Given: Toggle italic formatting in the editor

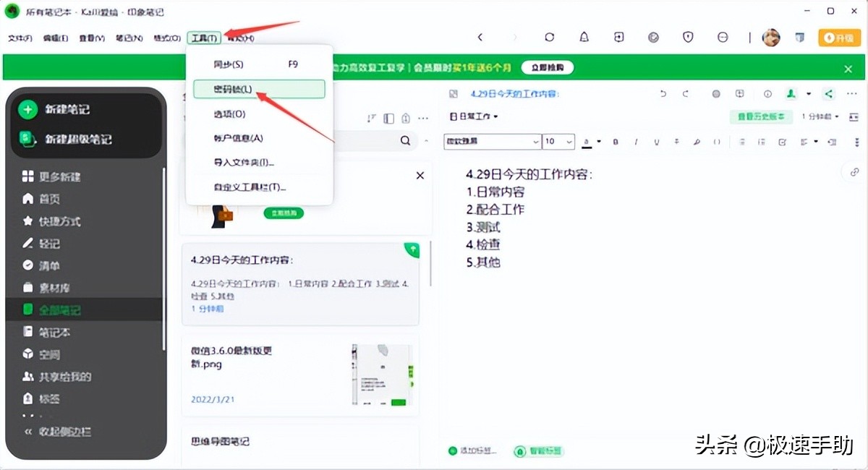Looking at the screenshot, I should coord(636,142).
